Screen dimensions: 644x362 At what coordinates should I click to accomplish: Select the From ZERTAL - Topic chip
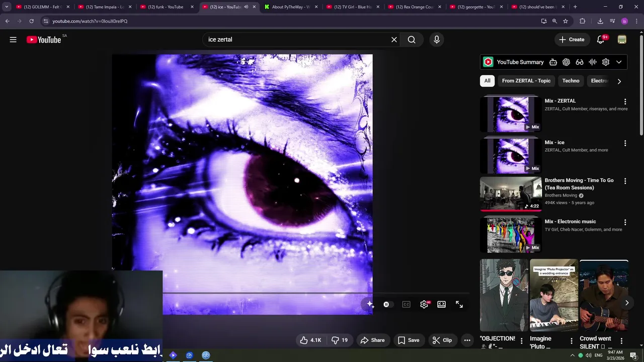526,81
